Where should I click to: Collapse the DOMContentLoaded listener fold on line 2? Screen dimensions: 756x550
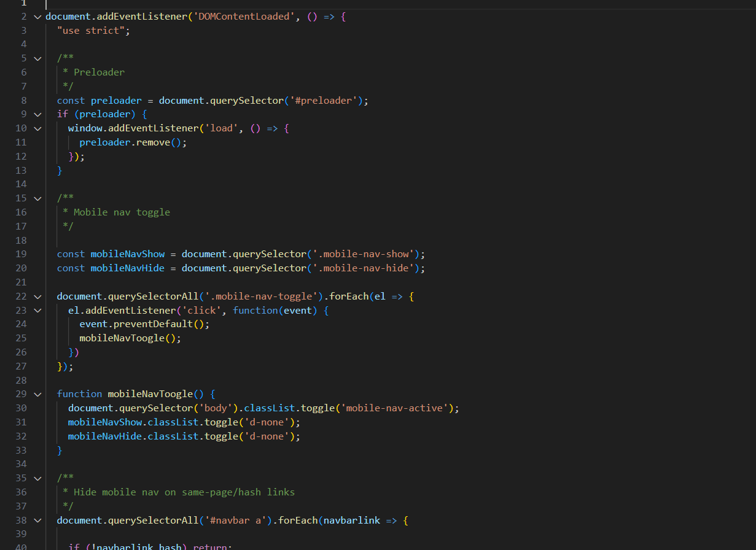(37, 17)
